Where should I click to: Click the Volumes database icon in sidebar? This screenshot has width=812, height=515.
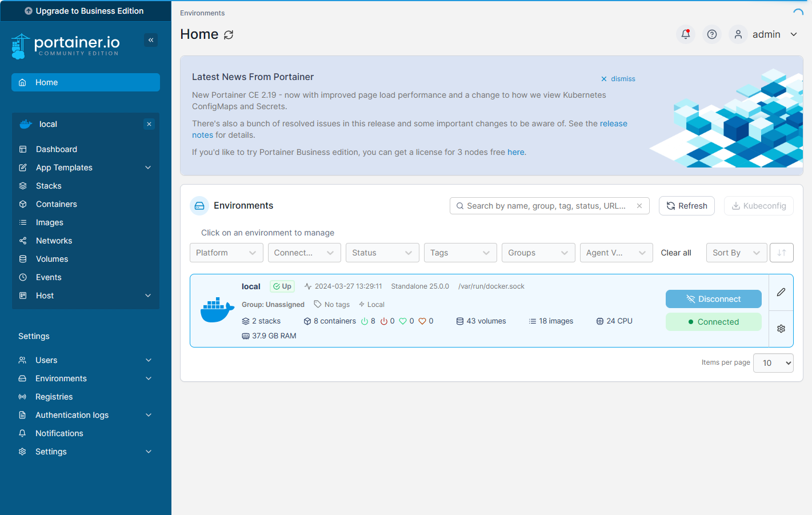pyautogui.click(x=23, y=259)
